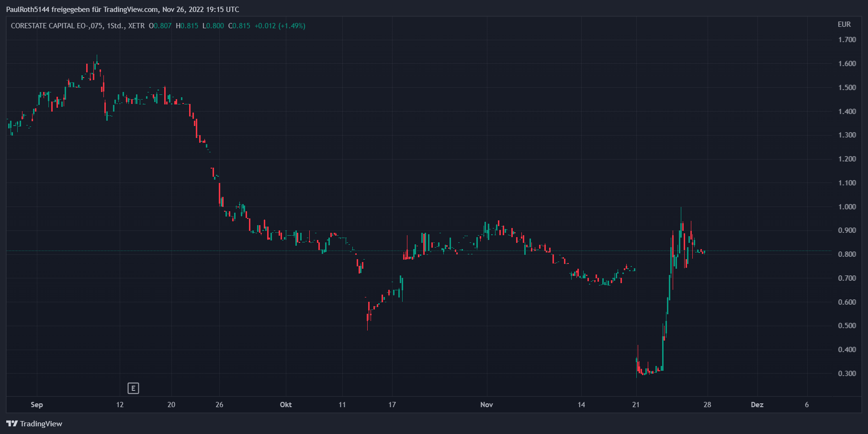Click the 0.800 price axis label
Image resolution: width=868 pixels, height=434 pixels.
click(x=847, y=254)
